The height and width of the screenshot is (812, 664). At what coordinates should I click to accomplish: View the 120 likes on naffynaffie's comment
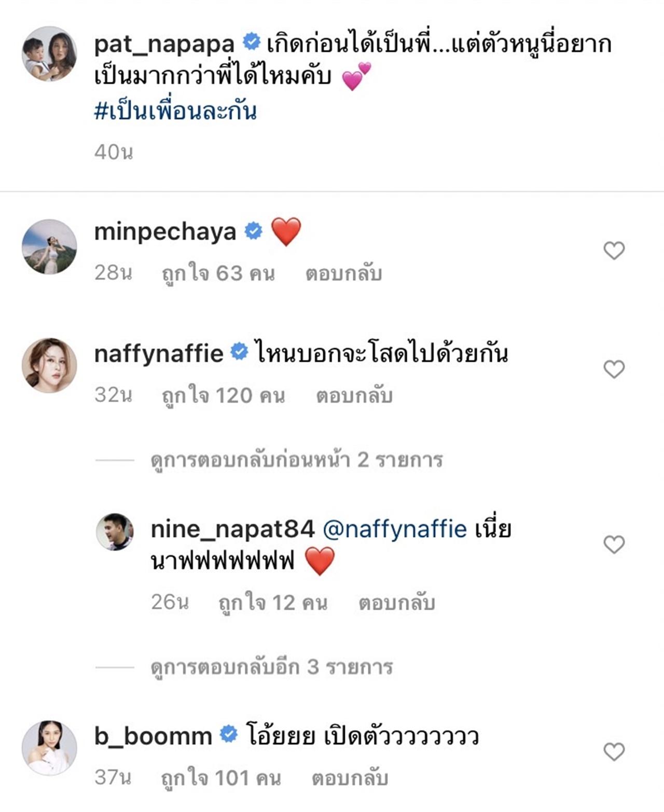[x=223, y=396]
